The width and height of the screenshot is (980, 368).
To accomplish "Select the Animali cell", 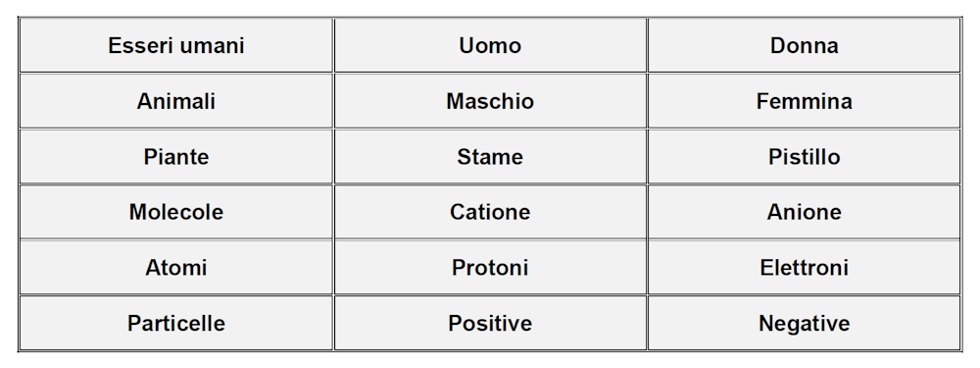I will pyautogui.click(x=176, y=101).
